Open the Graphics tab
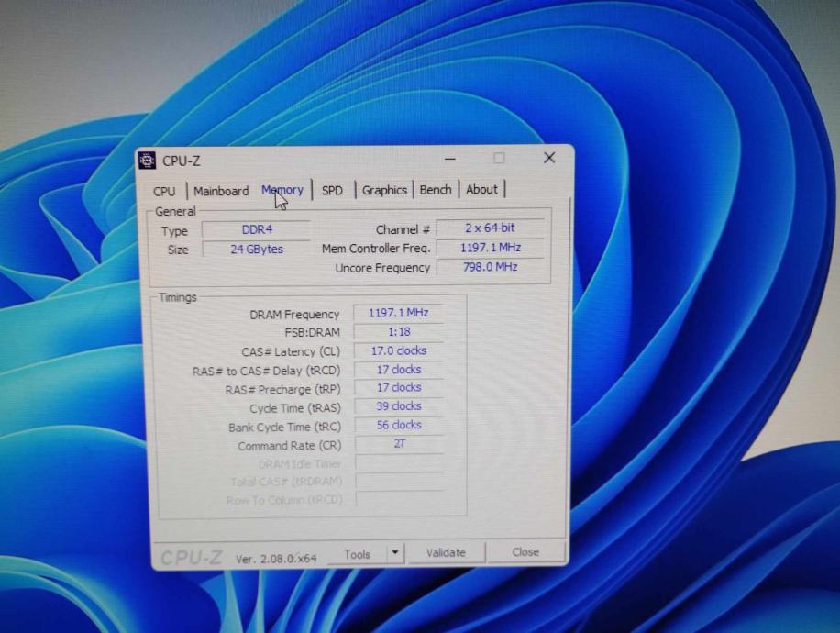 click(x=384, y=190)
